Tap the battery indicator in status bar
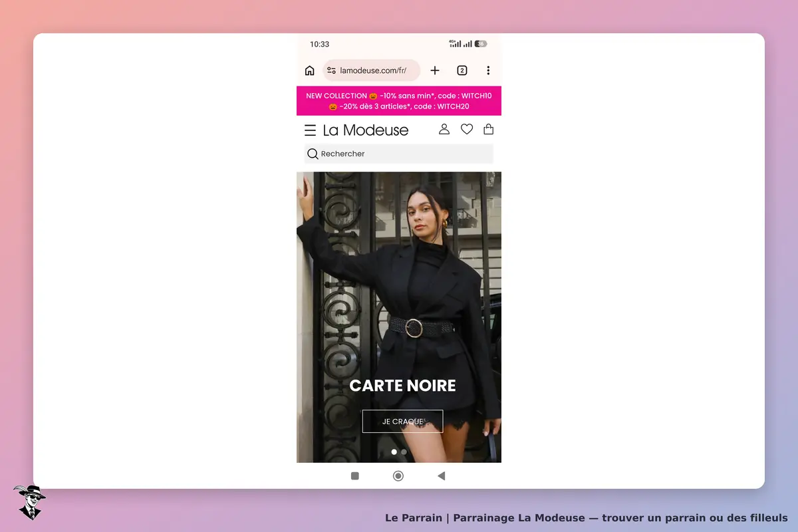 (x=481, y=44)
